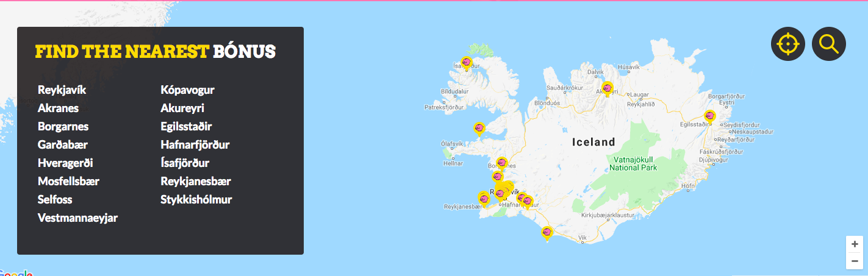This screenshot has height=276, width=868.
Task: Select Kópavogur in the store list
Action: 187,90
